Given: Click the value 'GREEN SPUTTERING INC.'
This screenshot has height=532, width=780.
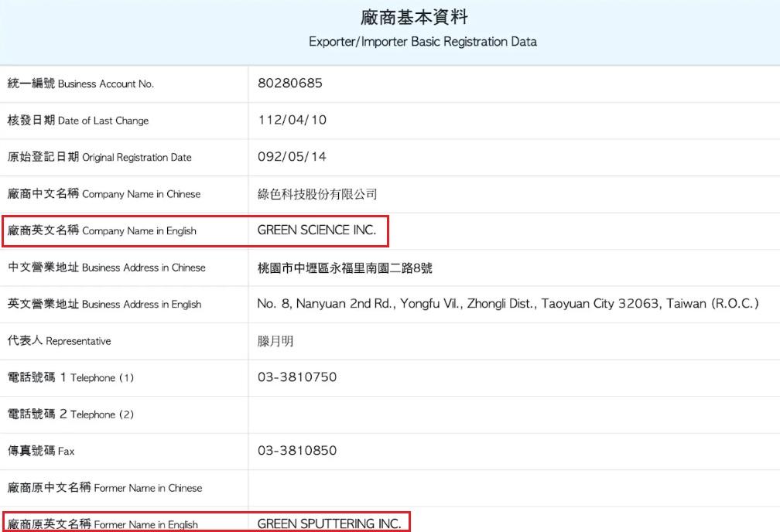Looking at the screenshot, I should pyautogui.click(x=330, y=523).
